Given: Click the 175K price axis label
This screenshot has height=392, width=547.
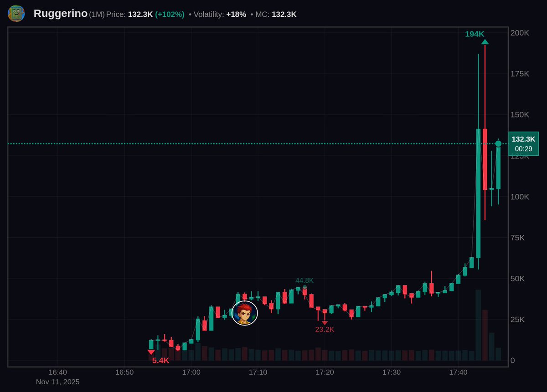Looking at the screenshot, I should (x=520, y=74).
